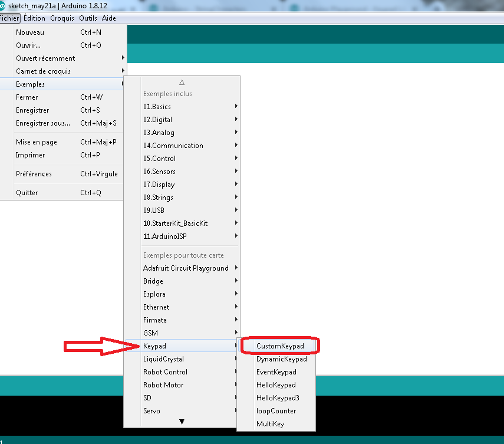The width and height of the screenshot is (504, 444).
Task: Click the Aide menu
Action: (x=109, y=18)
